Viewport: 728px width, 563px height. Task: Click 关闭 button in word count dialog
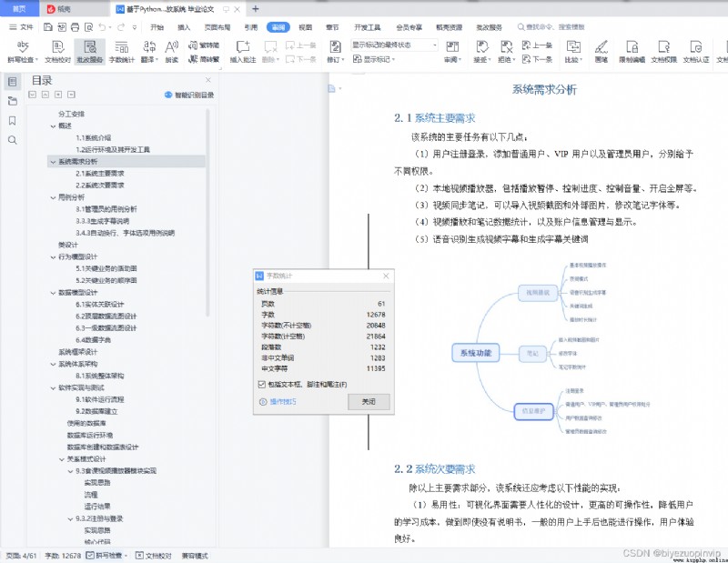[x=369, y=401]
